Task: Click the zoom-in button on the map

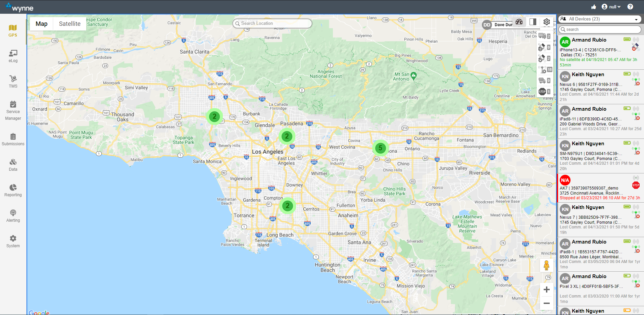Action: point(547,290)
